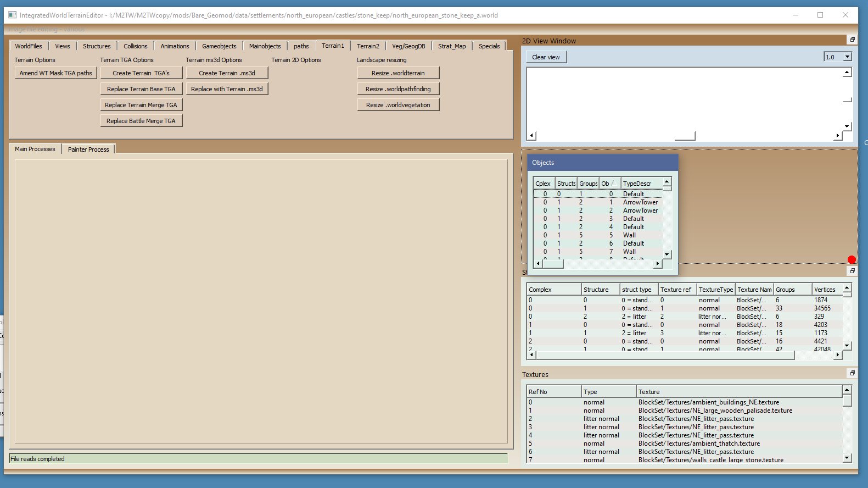Switch to the WorldFiles tab
This screenshot has width=868, height=488.
(29, 46)
